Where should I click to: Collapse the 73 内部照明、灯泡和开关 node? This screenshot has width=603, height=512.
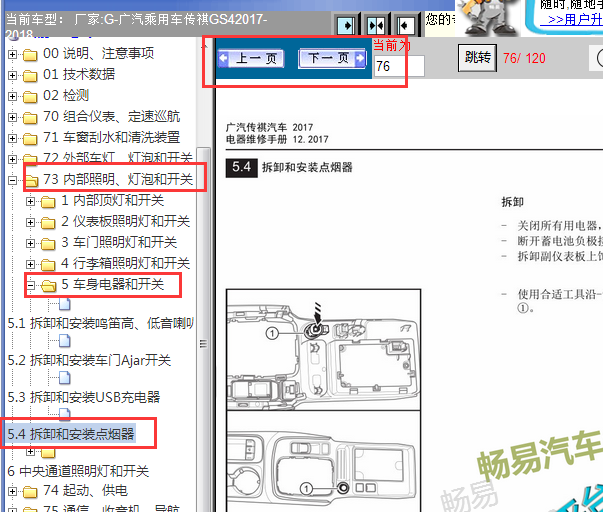click(12, 180)
